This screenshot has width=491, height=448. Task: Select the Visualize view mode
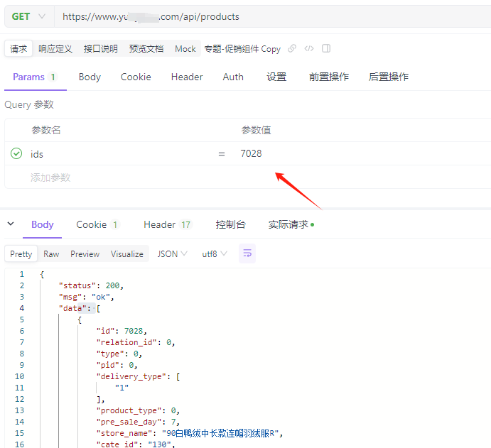pos(126,254)
